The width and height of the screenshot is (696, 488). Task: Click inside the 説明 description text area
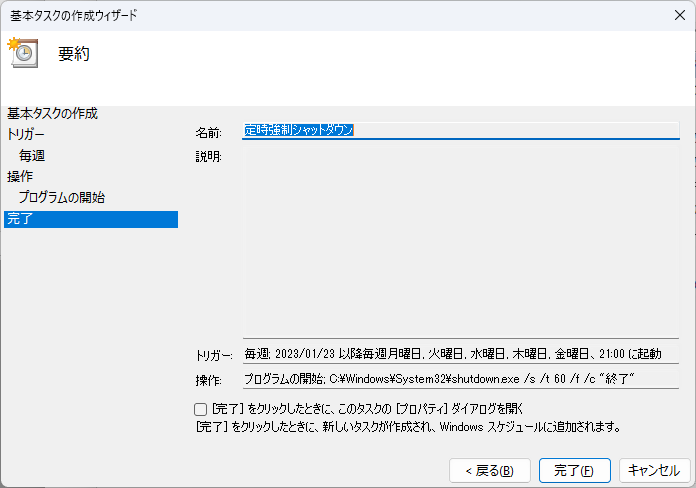click(461, 242)
